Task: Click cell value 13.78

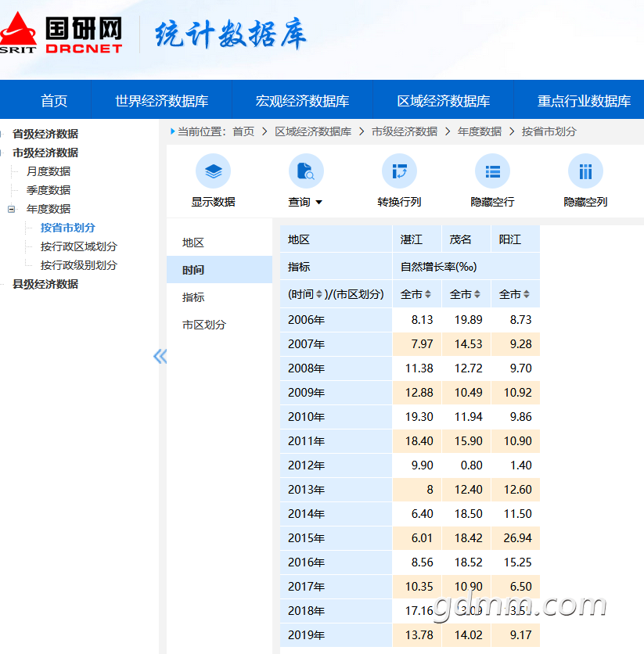Action: point(419,634)
